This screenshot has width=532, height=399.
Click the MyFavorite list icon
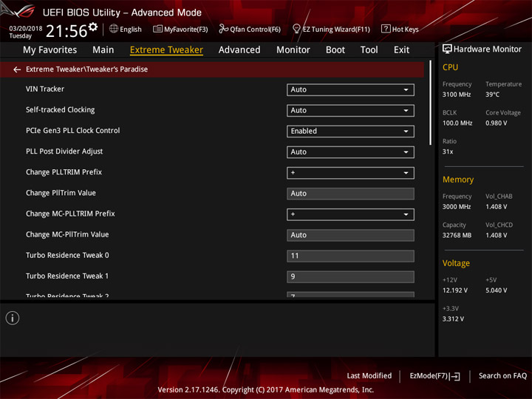[157, 29]
